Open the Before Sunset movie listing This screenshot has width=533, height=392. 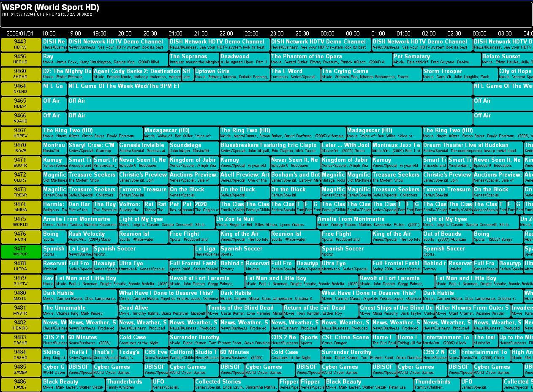pos(507,60)
